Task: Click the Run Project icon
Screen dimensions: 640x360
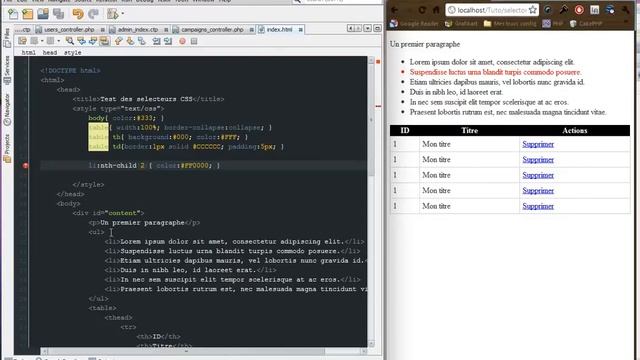Action: 112,14
